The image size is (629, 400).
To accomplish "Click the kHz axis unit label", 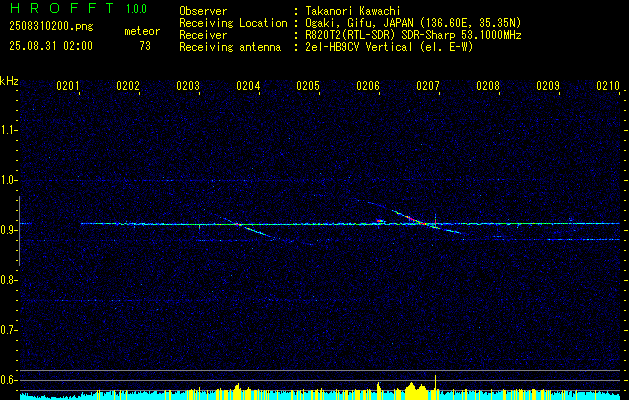I will coord(9,81).
